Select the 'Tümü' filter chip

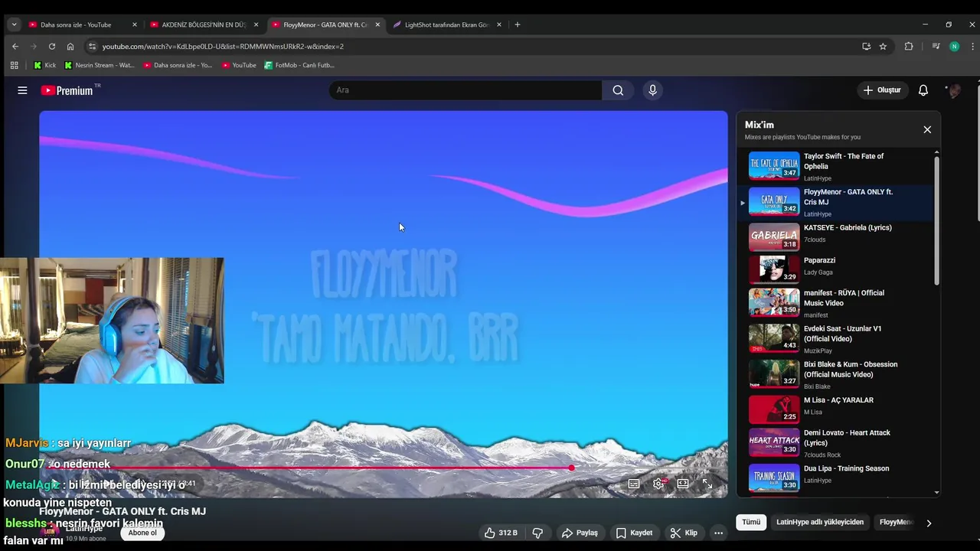tap(751, 522)
